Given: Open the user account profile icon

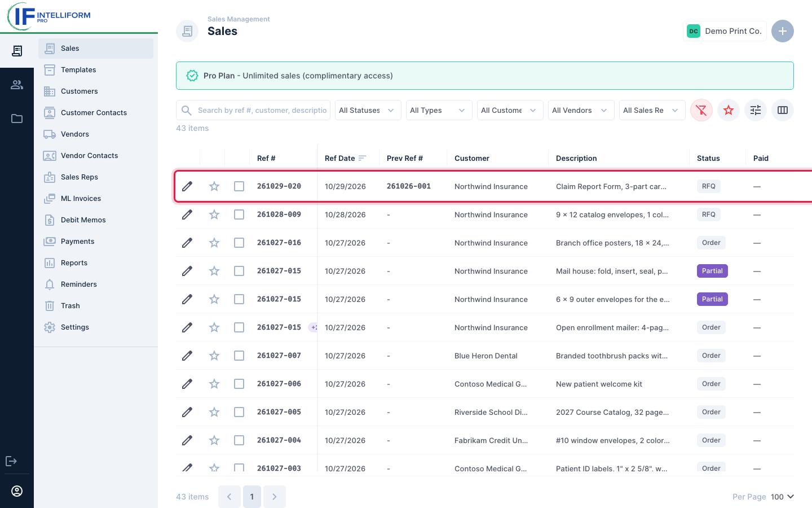Looking at the screenshot, I should pos(17,491).
